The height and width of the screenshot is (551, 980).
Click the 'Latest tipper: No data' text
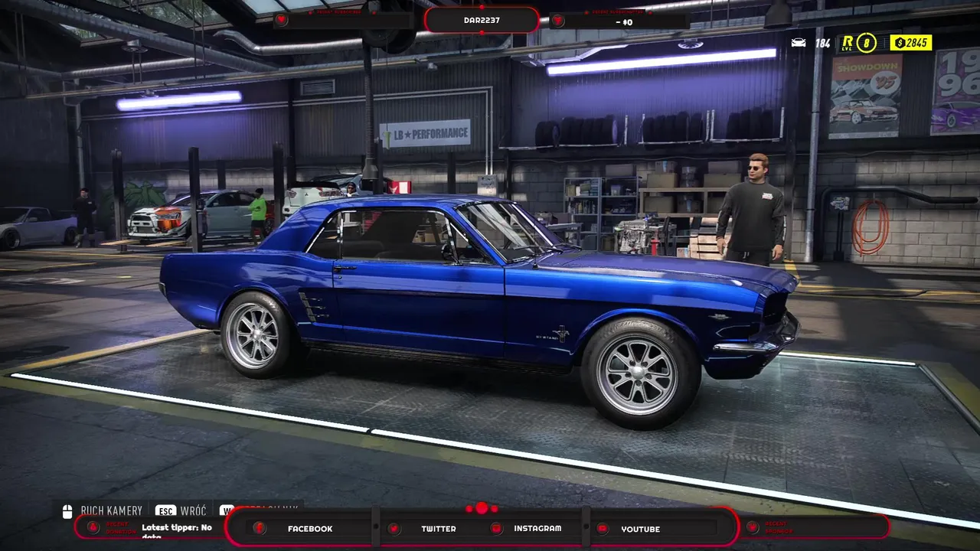[x=177, y=531]
